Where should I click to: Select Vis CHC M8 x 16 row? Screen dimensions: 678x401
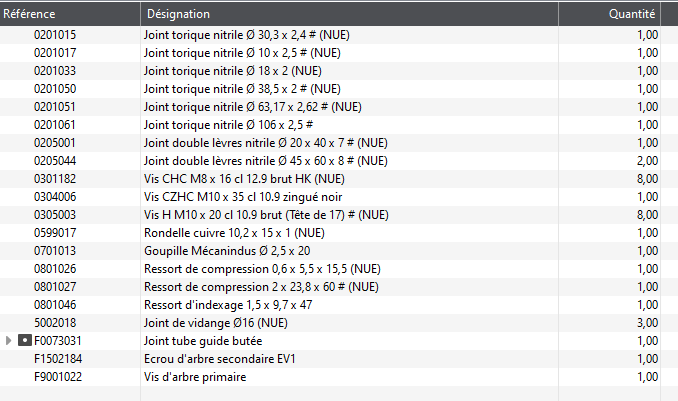tap(330, 179)
